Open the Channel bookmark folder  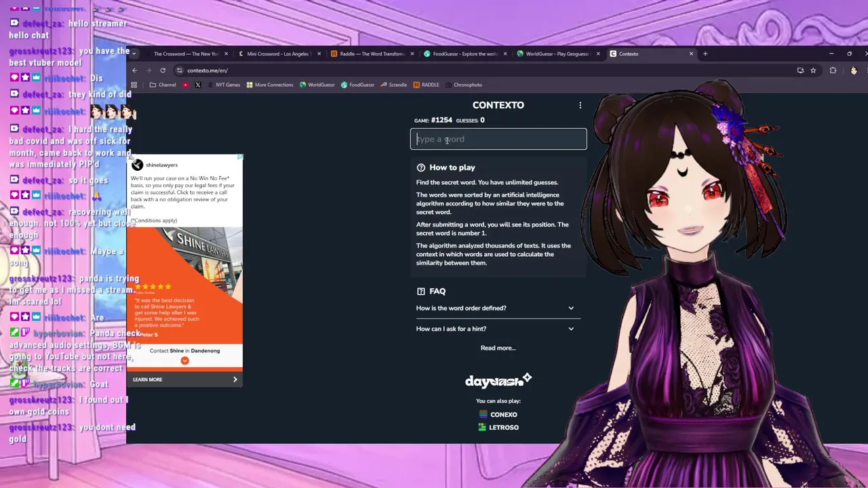tap(163, 85)
